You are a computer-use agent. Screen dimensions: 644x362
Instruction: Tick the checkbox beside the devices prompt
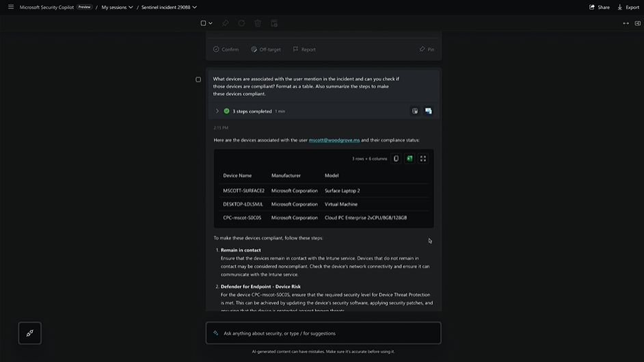coord(198,79)
